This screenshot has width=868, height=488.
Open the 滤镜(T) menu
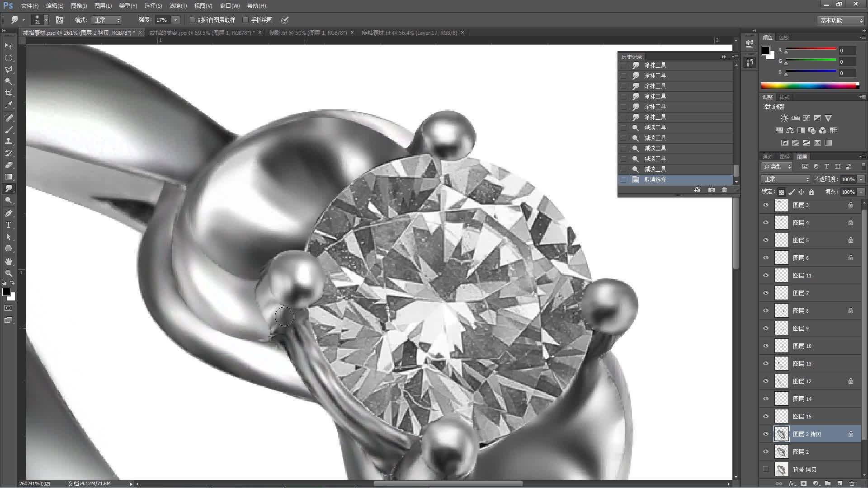pos(178,6)
